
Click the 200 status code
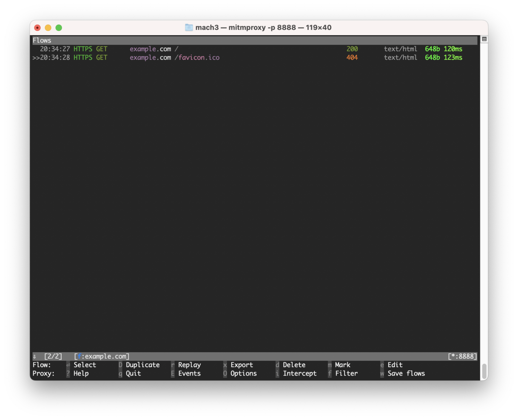pyautogui.click(x=352, y=49)
